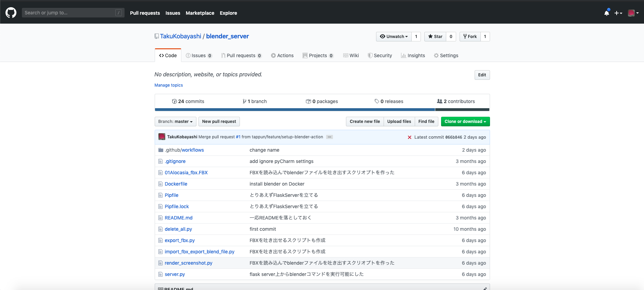Switch to the Issues tab
Viewport: 644px width, 290px height.
tap(199, 55)
